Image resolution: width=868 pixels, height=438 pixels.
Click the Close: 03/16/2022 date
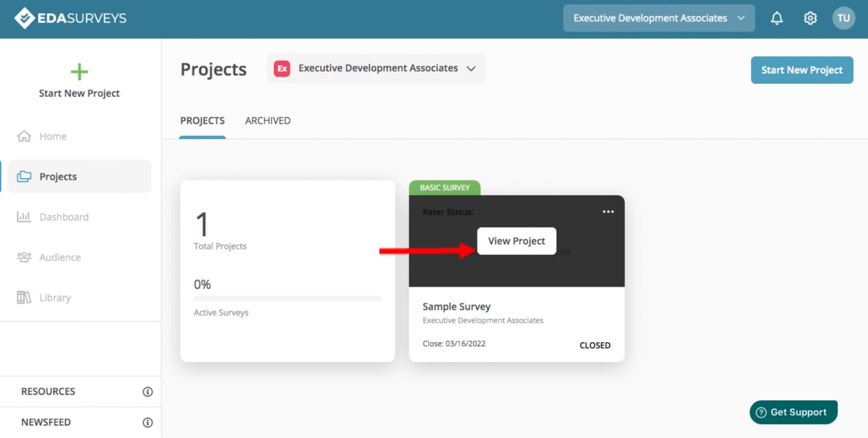pyautogui.click(x=454, y=344)
